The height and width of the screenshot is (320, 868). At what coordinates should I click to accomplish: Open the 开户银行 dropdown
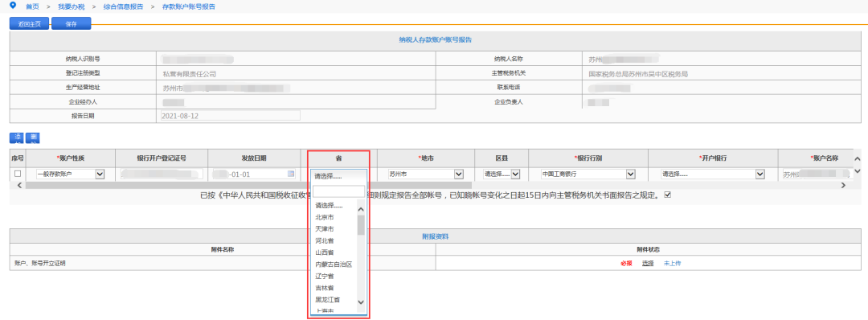tap(712, 174)
